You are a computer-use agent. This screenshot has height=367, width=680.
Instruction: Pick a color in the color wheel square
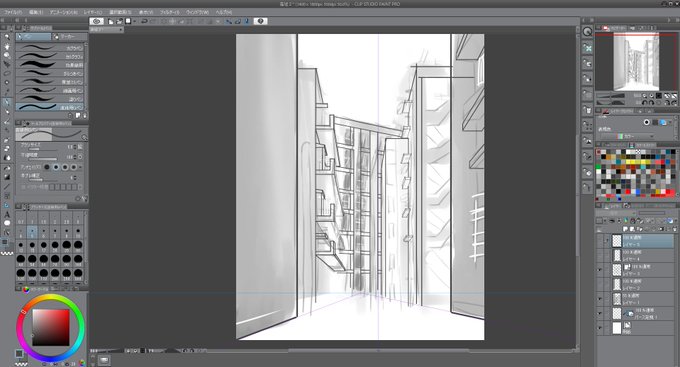[51, 327]
